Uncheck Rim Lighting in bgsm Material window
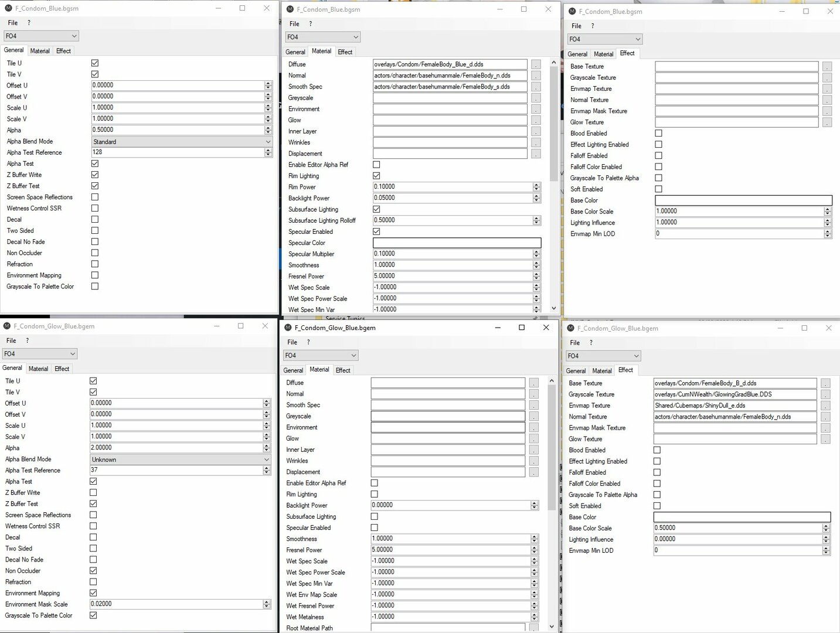Viewport: 840px width, 633px height. point(376,176)
